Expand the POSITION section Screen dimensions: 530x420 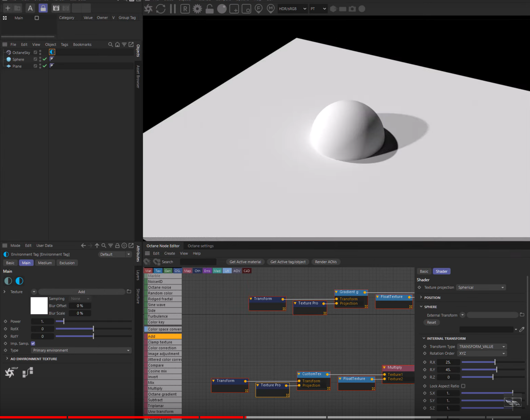[432, 298]
